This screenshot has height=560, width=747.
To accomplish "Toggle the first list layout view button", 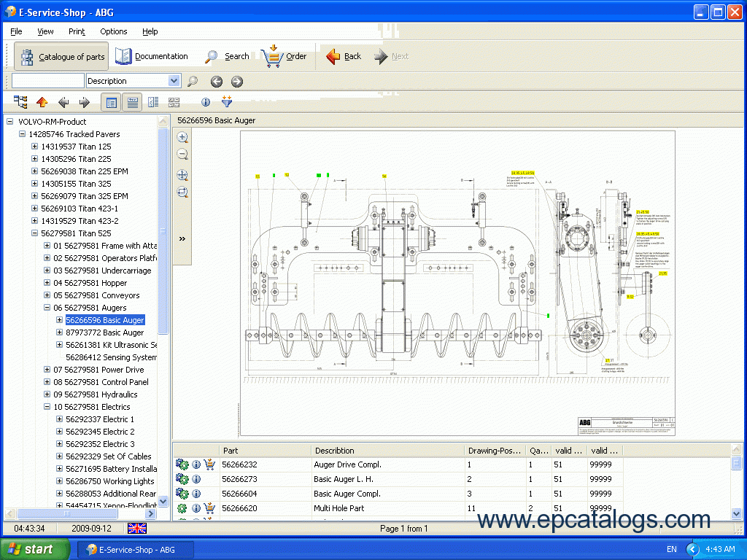I will 112,102.
